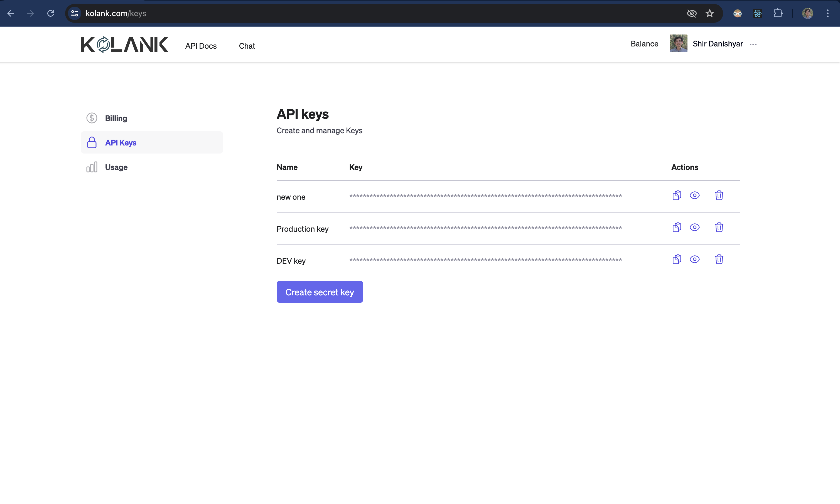
Task: Open Chat page from header
Action: tap(247, 46)
